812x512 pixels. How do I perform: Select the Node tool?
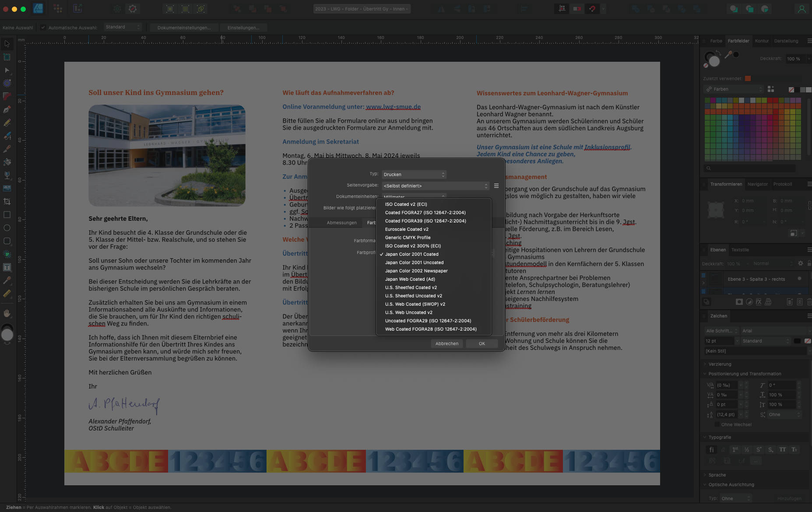(7, 70)
